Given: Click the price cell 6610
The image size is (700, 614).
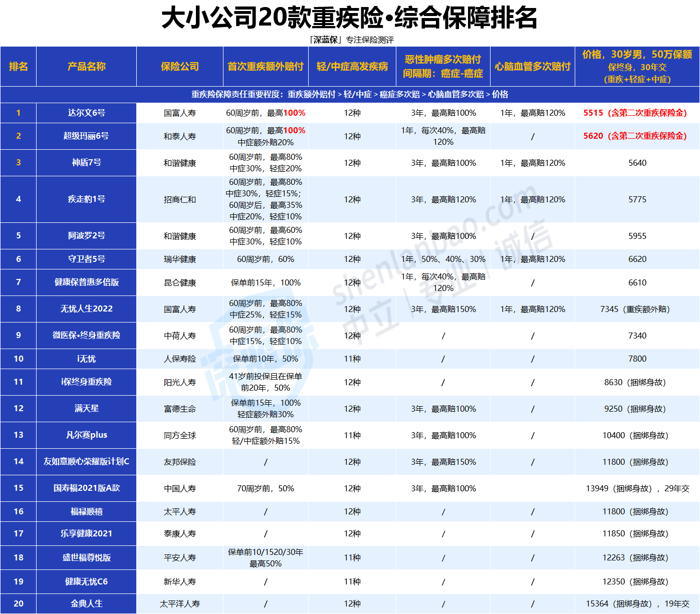Looking at the screenshot, I should (637, 282).
